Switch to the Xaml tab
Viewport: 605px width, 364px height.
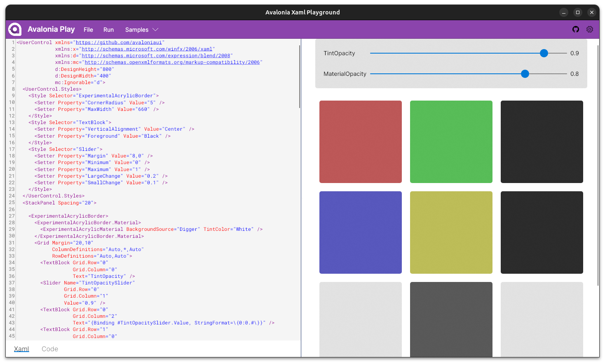[21, 349]
